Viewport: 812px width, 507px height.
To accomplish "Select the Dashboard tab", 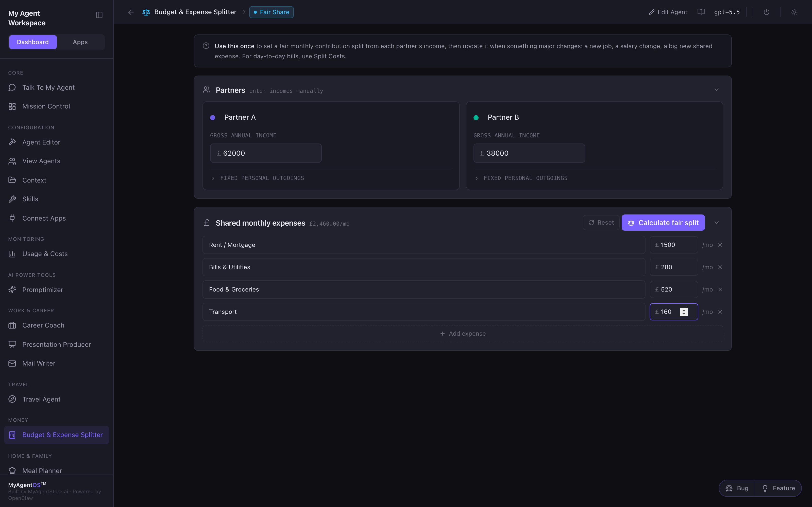I will [x=33, y=42].
